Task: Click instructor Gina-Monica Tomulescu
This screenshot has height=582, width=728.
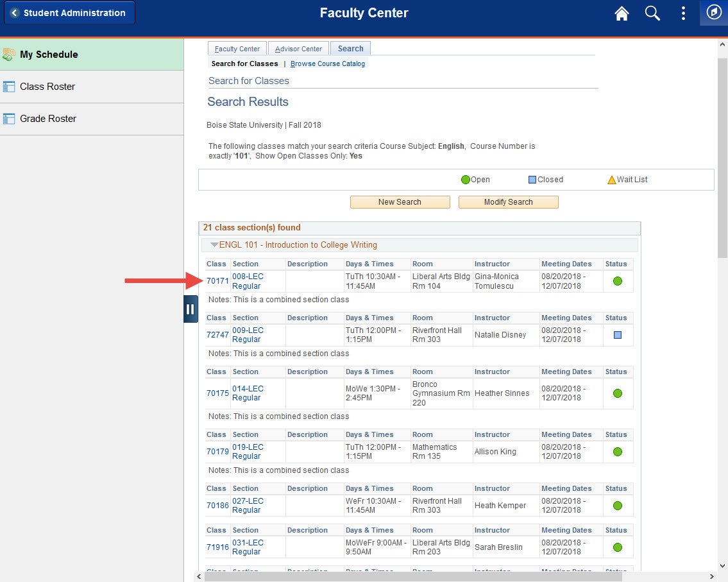Action: (x=496, y=281)
